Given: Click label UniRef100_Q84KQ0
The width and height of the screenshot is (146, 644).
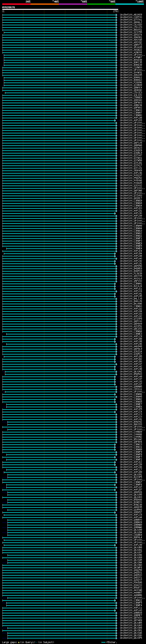Looking at the screenshot, I should click(131, 90).
